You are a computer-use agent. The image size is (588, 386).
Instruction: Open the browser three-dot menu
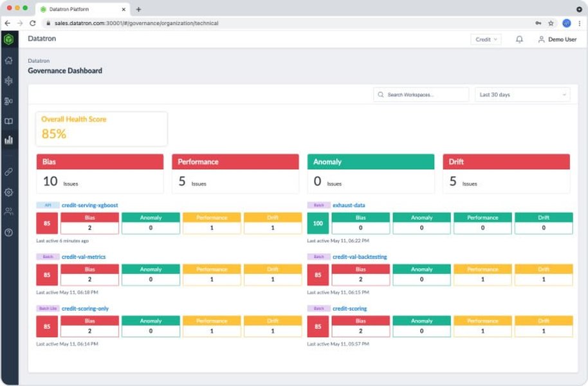[580, 23]
